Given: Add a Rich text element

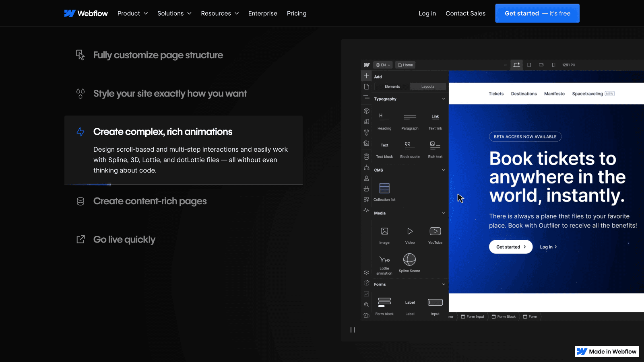Looking at the screenshot, I should (435, 150).
